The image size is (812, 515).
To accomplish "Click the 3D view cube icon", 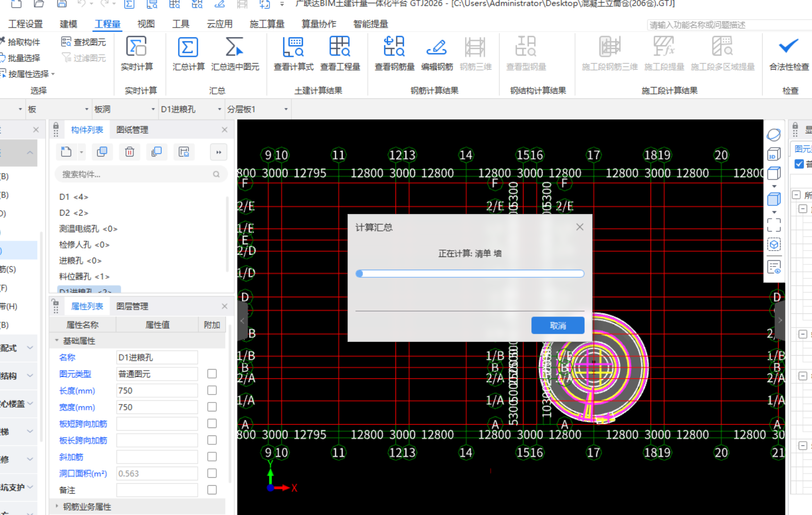I will (x=774, y=154).
